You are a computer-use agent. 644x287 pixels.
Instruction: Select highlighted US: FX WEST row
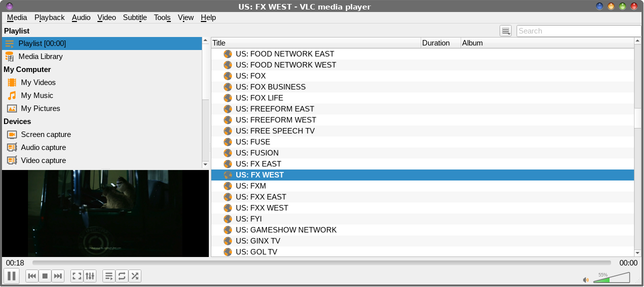[x=423, y=175]
